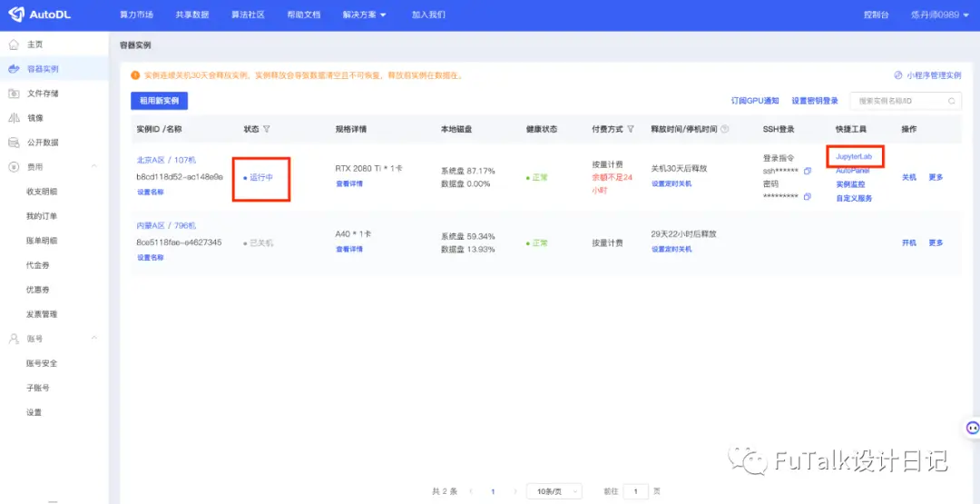Focus the 前往 page number field
The height and width of the screenshot is (504, 980).
(636, 491)
